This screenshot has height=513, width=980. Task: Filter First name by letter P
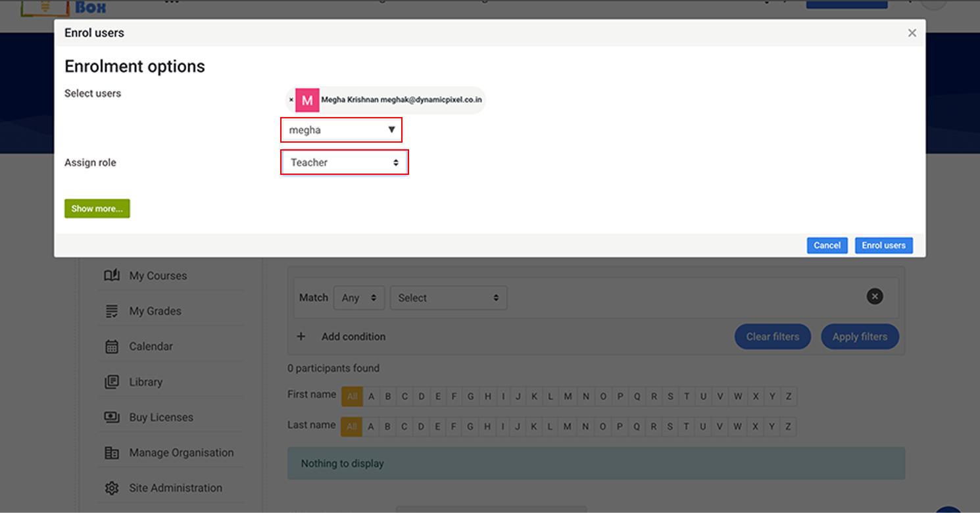coord(620,397)
